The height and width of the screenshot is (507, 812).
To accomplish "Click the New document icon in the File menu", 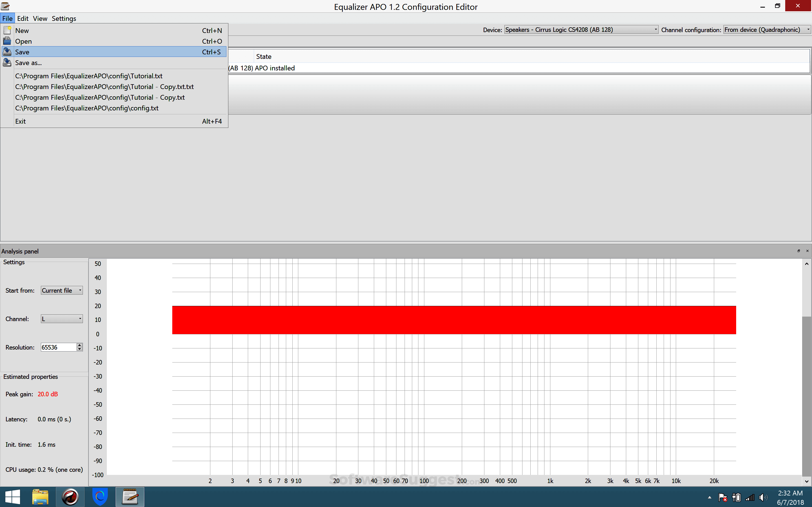I will coord(7,30).
